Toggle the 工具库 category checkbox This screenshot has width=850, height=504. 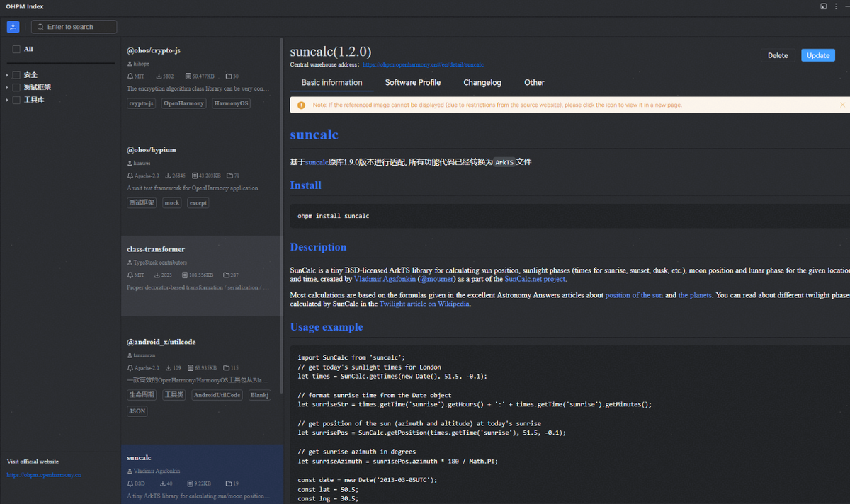click(16, 100)
